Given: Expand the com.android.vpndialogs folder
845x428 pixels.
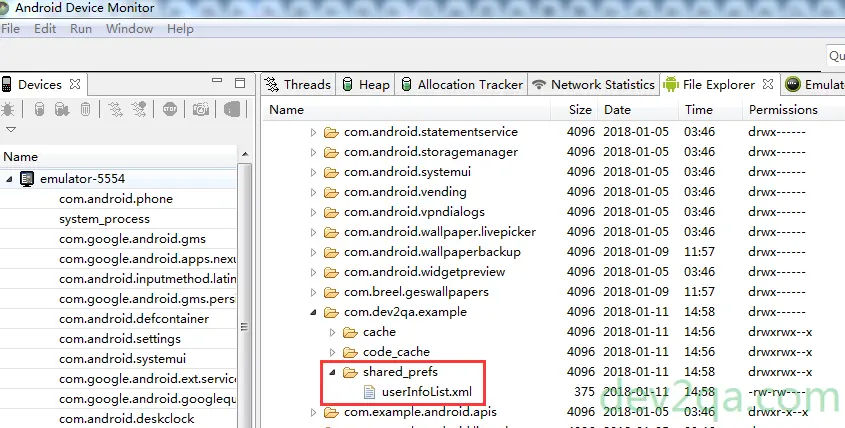Looking at the screenshot, I should click(x=313, y=212).
